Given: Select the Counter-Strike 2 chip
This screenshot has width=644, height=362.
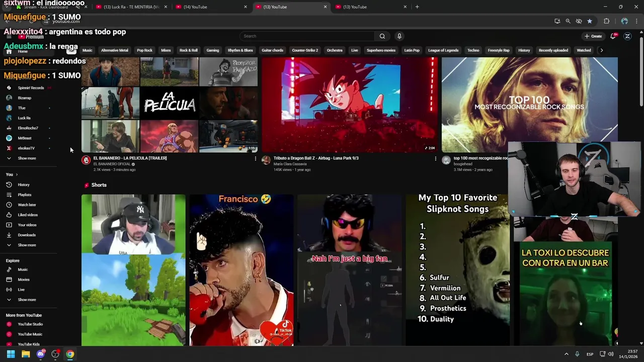Looking at the screenshot, I should pos(305,50).
